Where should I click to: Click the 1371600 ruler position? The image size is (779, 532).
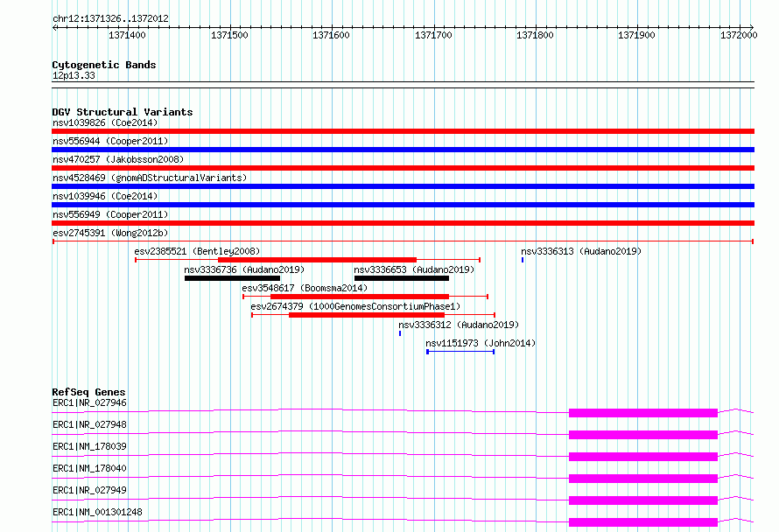pos(331,35)
